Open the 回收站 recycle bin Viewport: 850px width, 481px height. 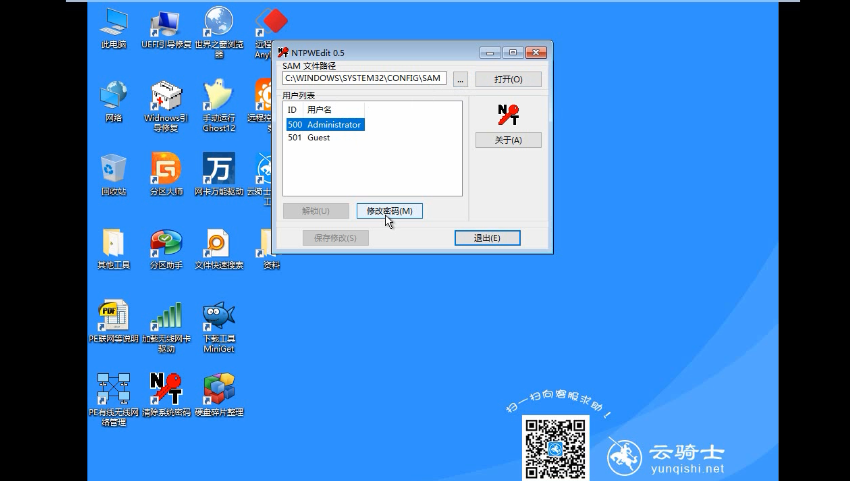coord(114,175)
